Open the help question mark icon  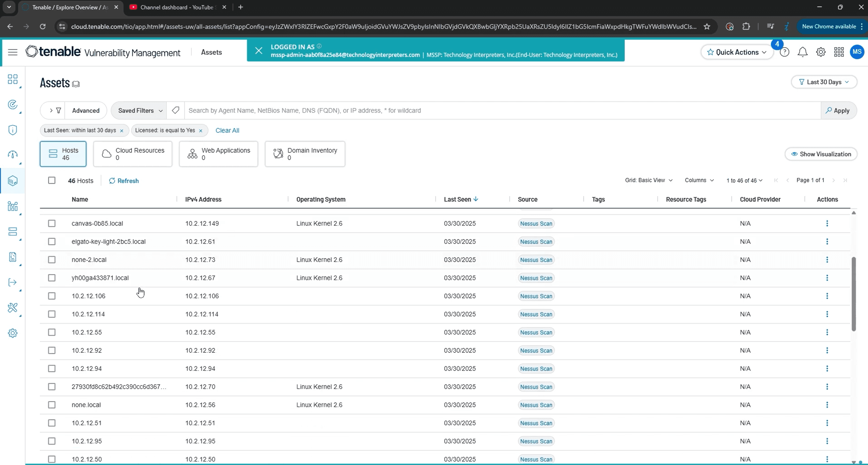tap(784, 52)
